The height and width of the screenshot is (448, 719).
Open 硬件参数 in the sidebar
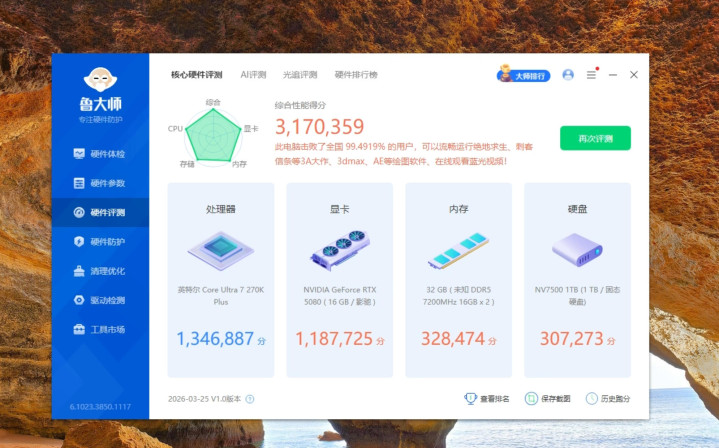[x=100, y=183]
